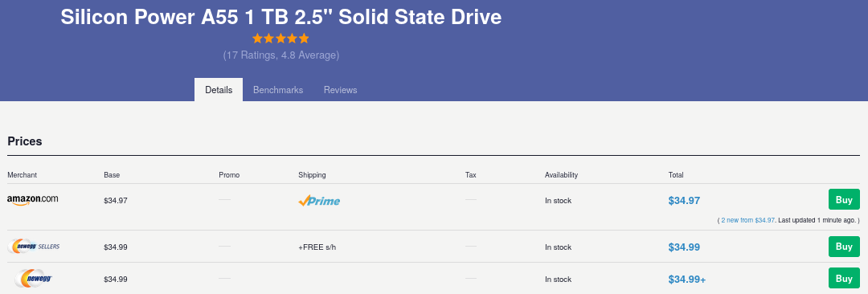Viewport: 868px width, 294px height.
Task: Open Newegg total $34.99+ link
Action: [687, 279]
